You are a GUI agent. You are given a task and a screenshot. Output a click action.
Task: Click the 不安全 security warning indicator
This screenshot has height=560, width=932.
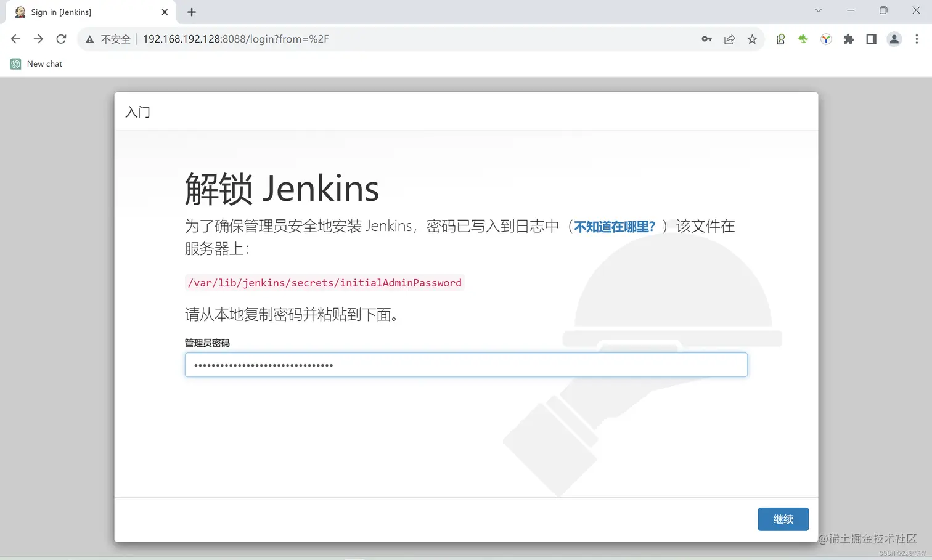[108, 39]
